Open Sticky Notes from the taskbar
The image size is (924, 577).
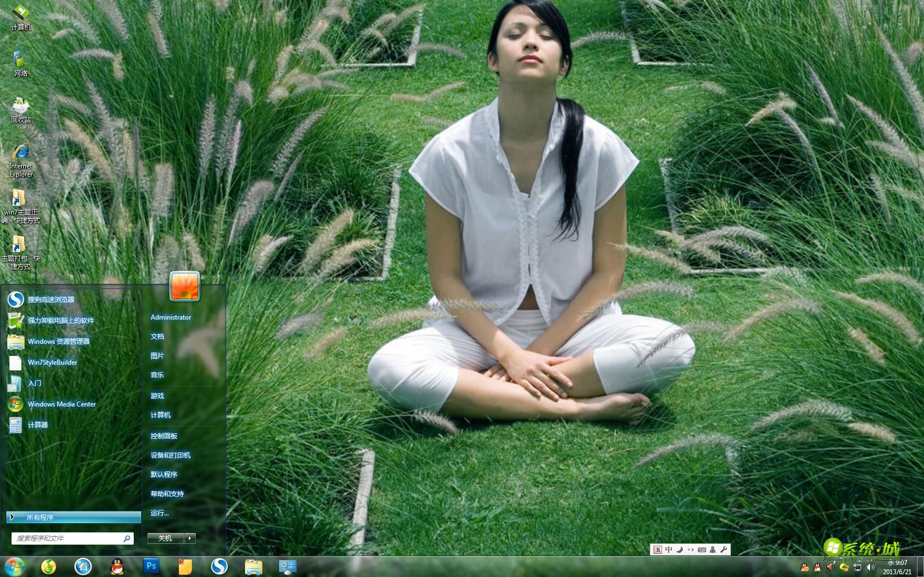(184, 567)
